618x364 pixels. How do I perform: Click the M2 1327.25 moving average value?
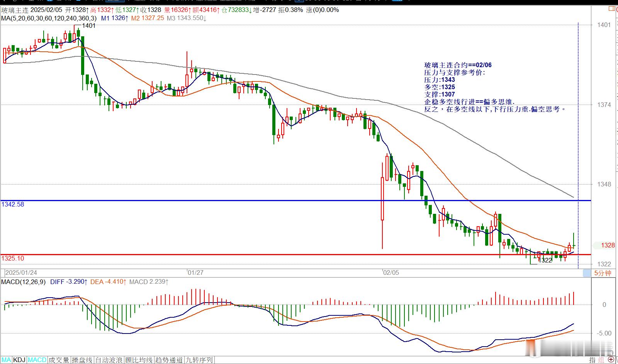[x=148, y=18]
